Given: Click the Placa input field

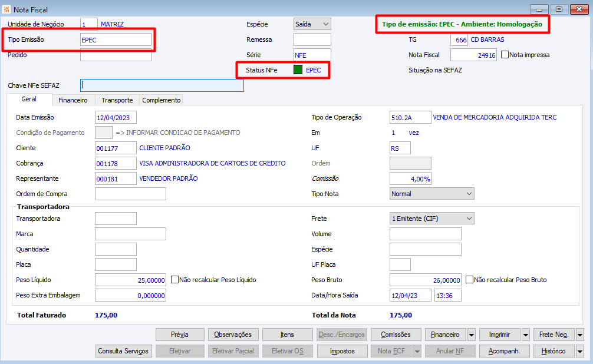Looking at the screenshot, I should [116, 264].
